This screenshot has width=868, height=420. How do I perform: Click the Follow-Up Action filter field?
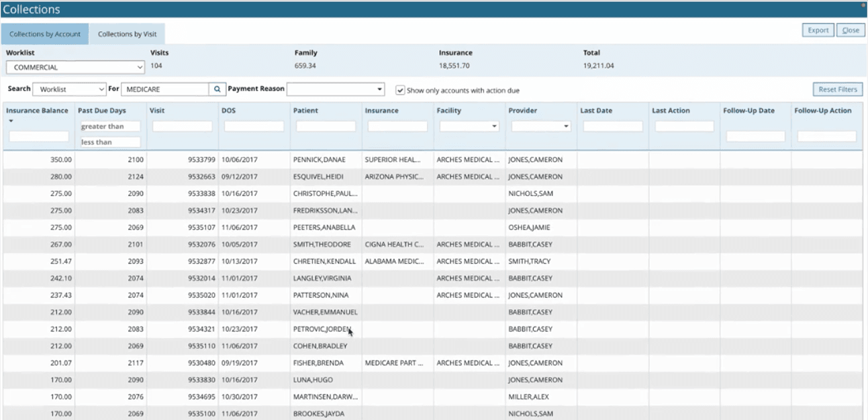(827, 136)
